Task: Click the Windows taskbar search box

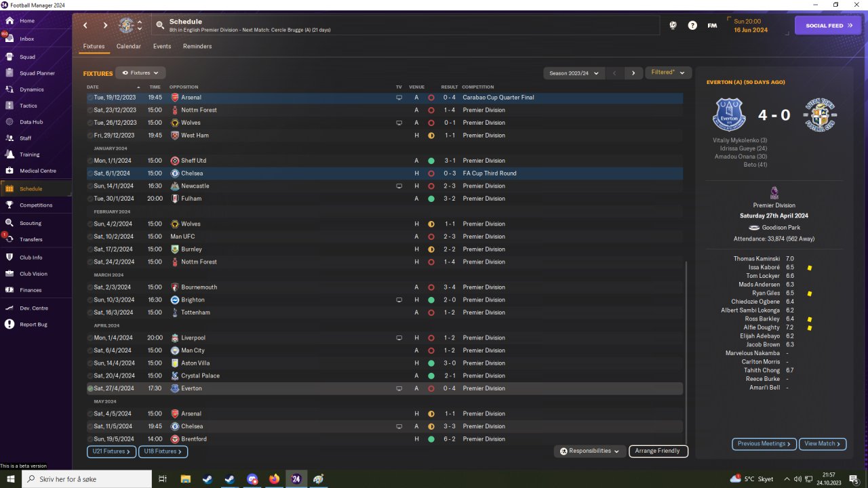Action: (x=86, y=479)
